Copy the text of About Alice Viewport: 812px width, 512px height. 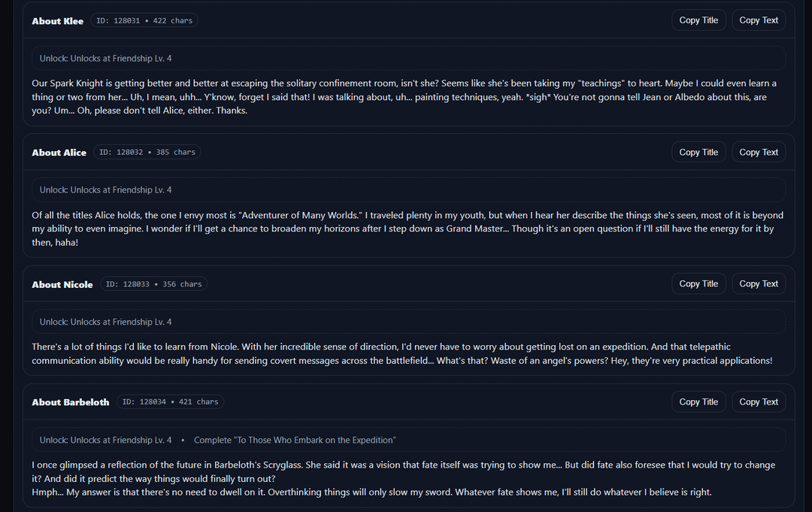759,152
